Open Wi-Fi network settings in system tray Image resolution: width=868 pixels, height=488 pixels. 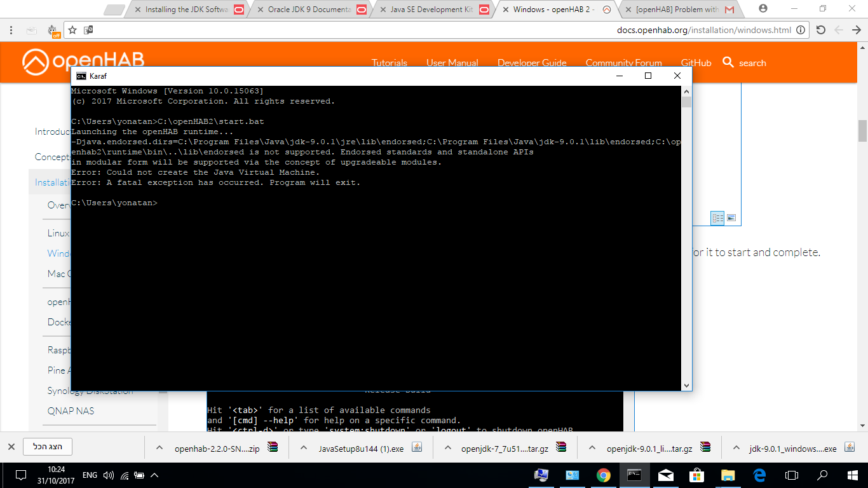tap(125, 475)
